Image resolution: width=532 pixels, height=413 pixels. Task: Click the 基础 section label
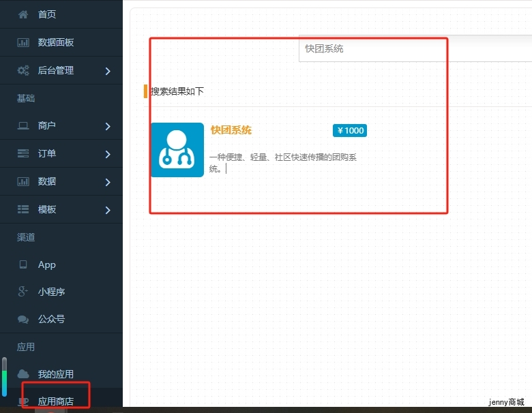point(26,98)
